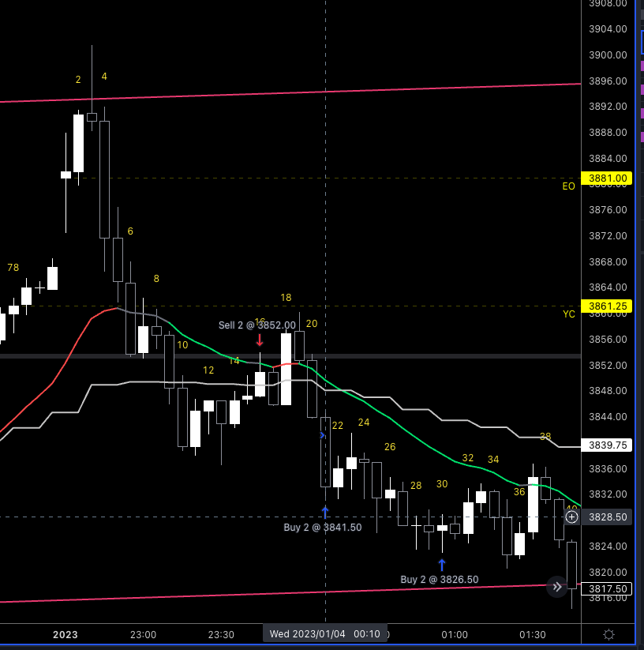Click bar count label 10
The height and width of the screenshot is (650, 644).
(x=182, y=345)
